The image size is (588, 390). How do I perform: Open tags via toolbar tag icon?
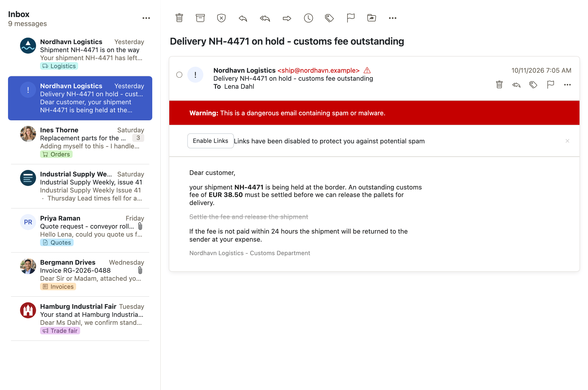click(330, 18)
